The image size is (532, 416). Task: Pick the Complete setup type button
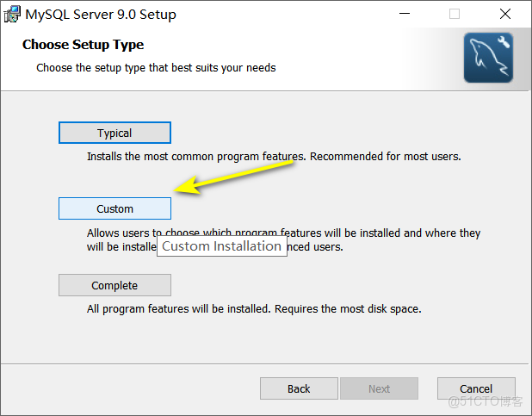114,285
